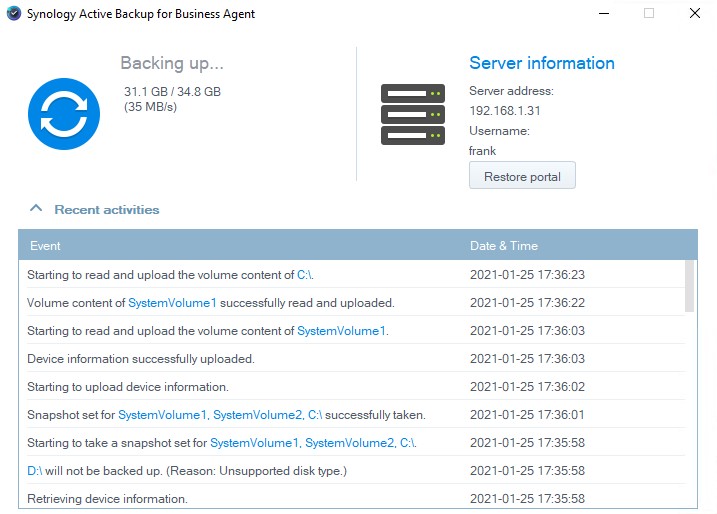Select 'Retrieving device information.' event

(107, 498)
